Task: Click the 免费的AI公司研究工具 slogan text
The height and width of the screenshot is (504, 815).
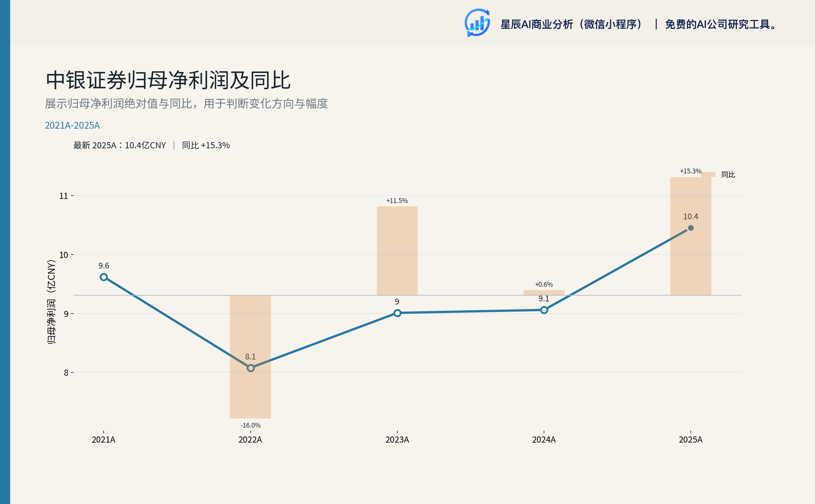Action: point(721,24)
